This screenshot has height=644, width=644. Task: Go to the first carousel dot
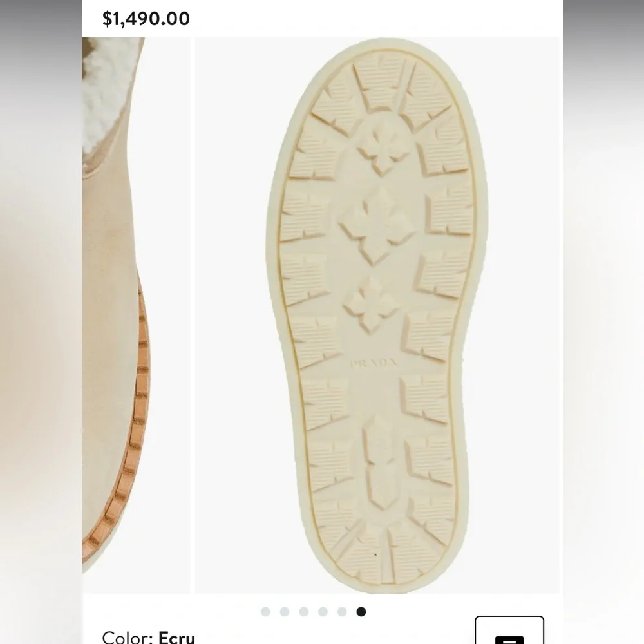[x=266, y=612]
